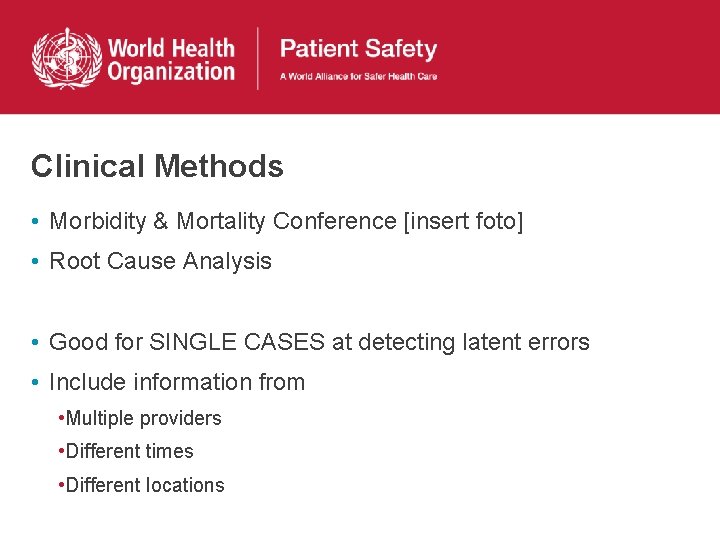Click the 'Include information from' bullet text
The height and width of the screenshot is (540, 720).
tap(177, 382)
